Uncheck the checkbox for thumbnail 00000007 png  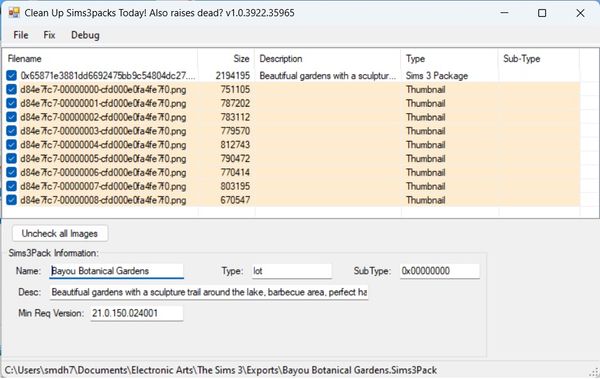tap(11, 186)
